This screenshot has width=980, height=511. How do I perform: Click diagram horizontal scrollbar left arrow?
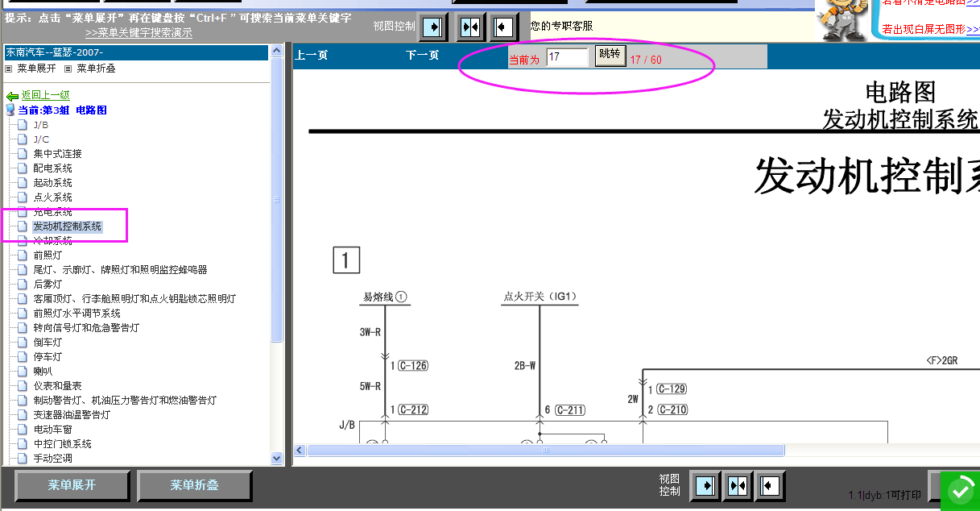click(x=300, y=451)
